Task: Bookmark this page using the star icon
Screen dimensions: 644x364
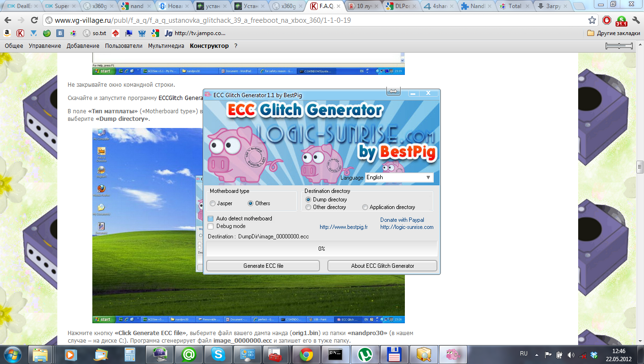Action: pos(592,20)
